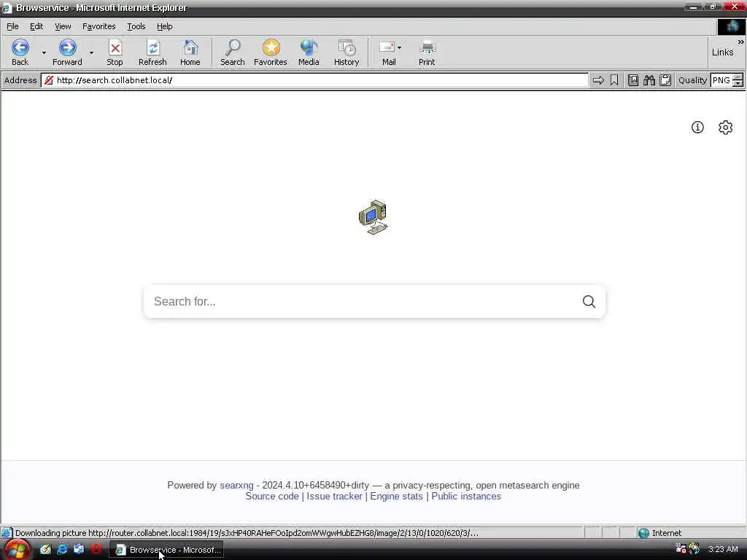Screen dimensions: 747x560
Task: Open the Engine stats link
Action: click(x=396, y=496)
